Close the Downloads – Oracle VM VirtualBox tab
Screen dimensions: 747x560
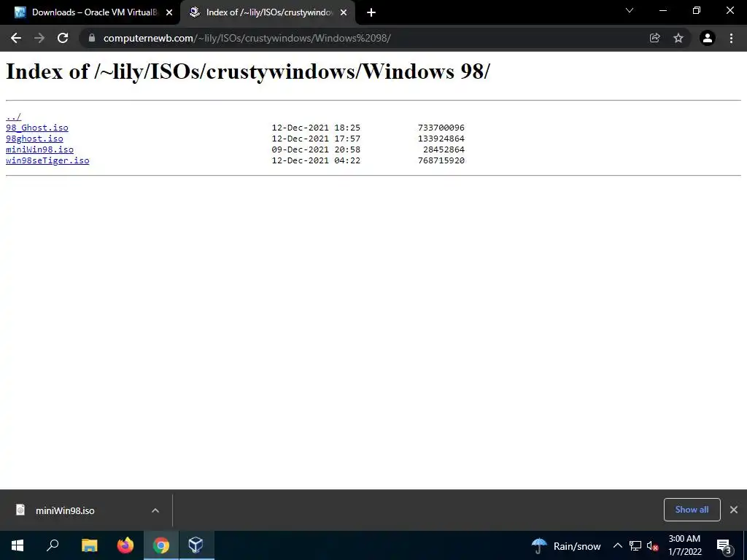pyautogui.click(x=169, y=12)
